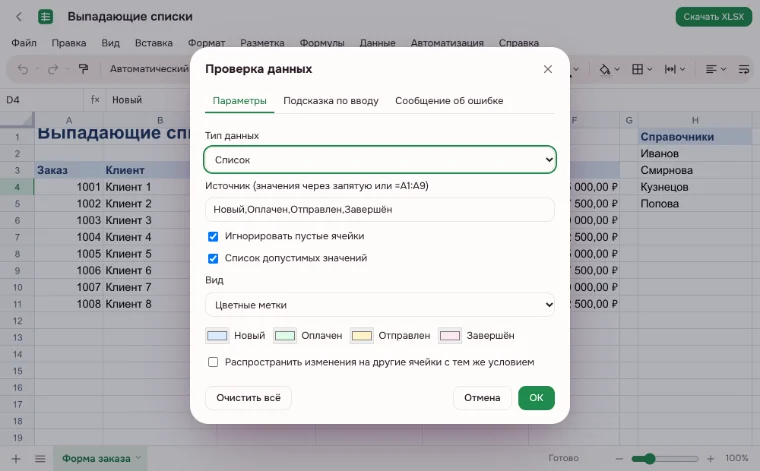The height and width of the screenshot is (471, 760).
Task: Expand the fill color dropdown arrow
Action: point(617,69)
